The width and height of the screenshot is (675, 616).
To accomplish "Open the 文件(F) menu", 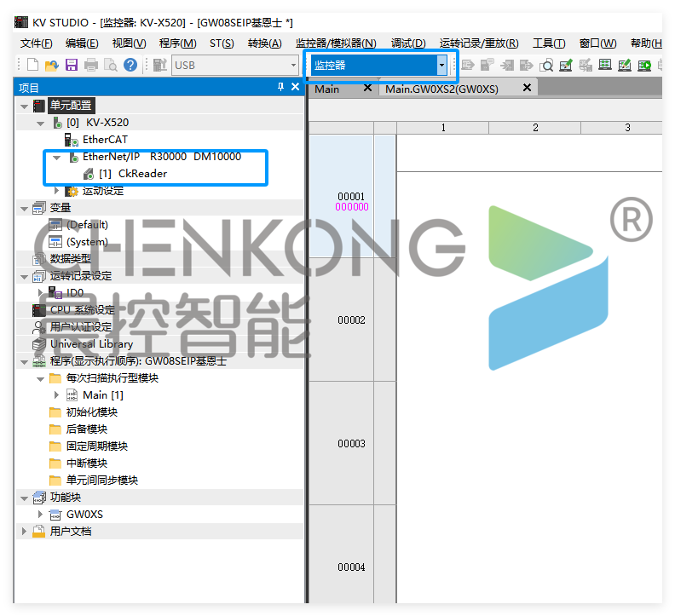I will coord(36,43).
